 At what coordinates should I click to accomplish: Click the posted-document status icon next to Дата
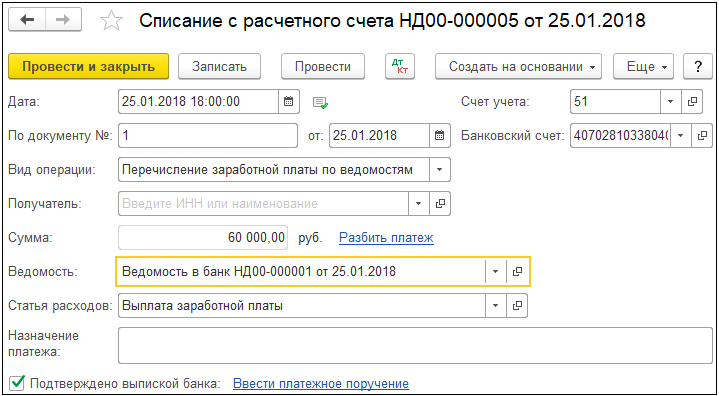pos(321,102)
